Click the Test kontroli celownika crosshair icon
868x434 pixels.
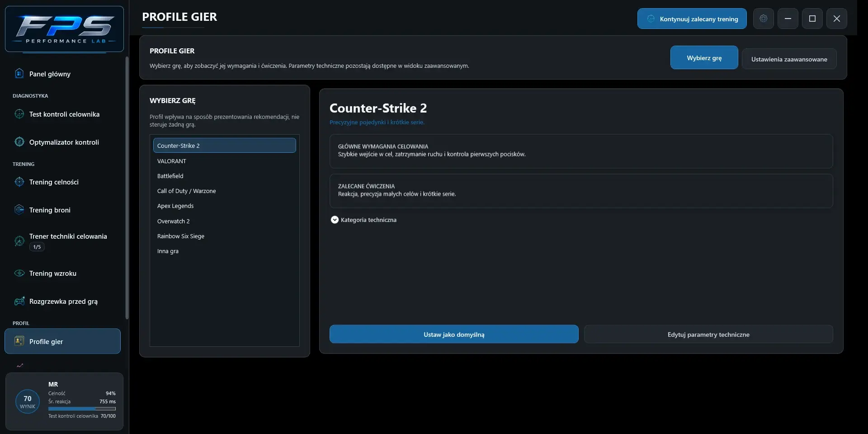click(x=19, y=114)
